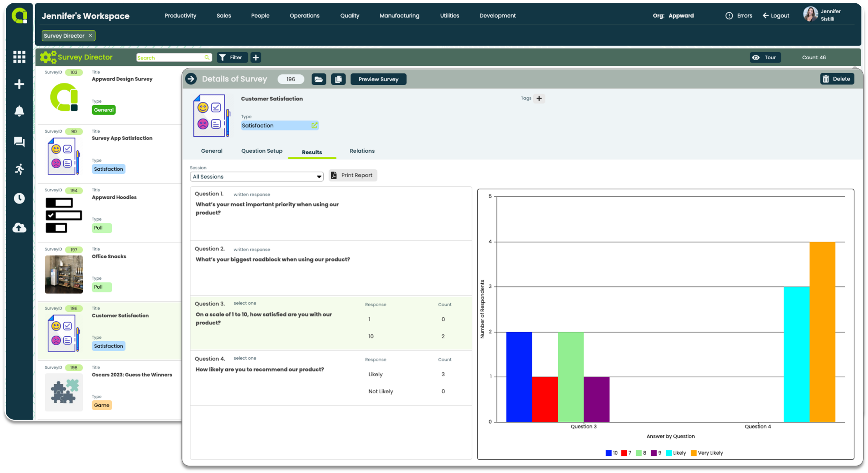Open the Filter options
This screenshot has height=473, width=868.
pyautogui.click(x=232, y=57)
